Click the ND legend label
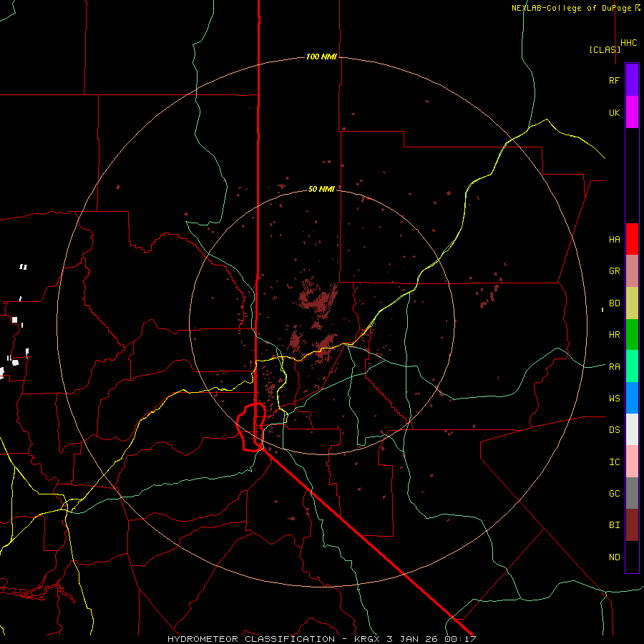This screenshot has height=644, width=644. (x=615, y=557)
